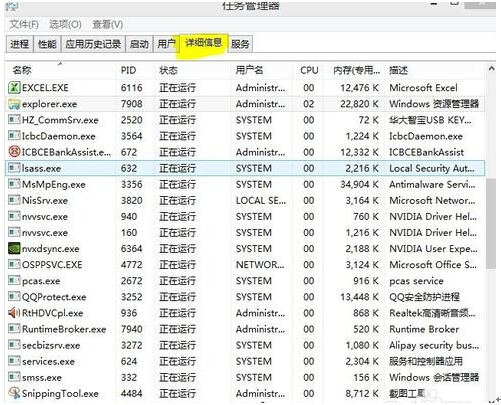
Task: Click the QQProtect.exe process icon
Action: coord(14,297)
